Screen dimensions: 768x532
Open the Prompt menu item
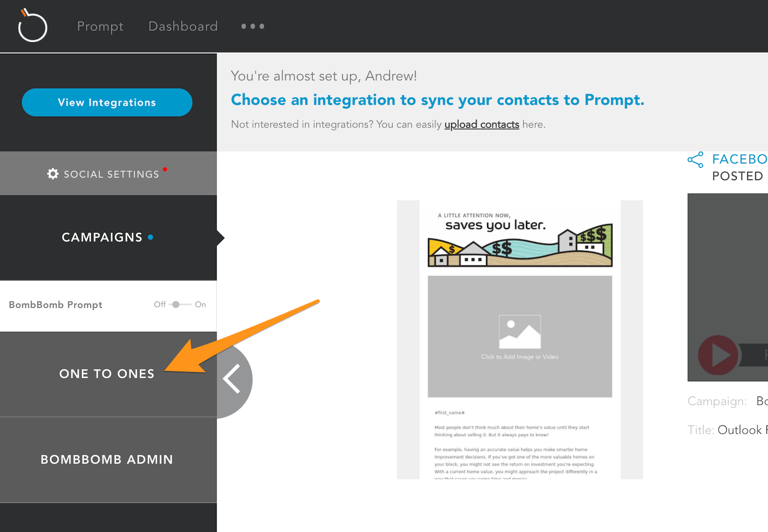100,26
